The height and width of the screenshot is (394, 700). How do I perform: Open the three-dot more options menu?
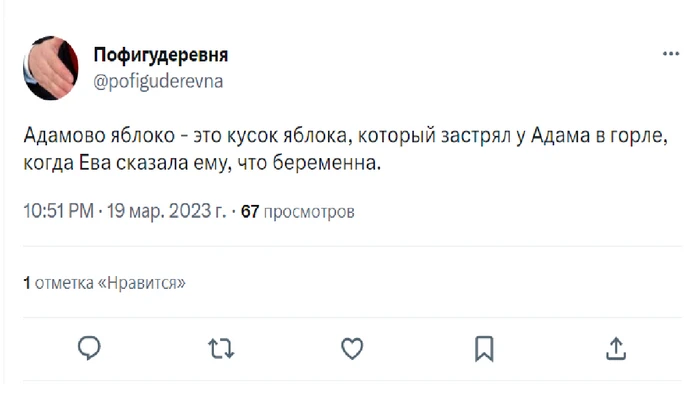[671, 54]
